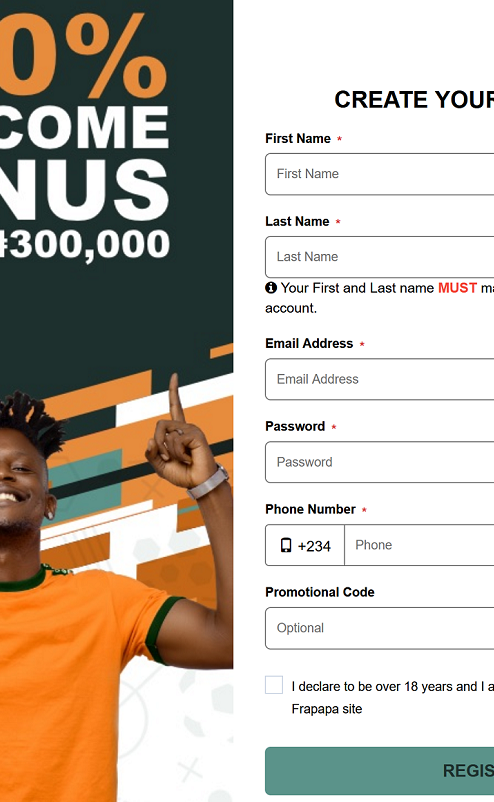Click the red MUST warning text

[458, 288]
